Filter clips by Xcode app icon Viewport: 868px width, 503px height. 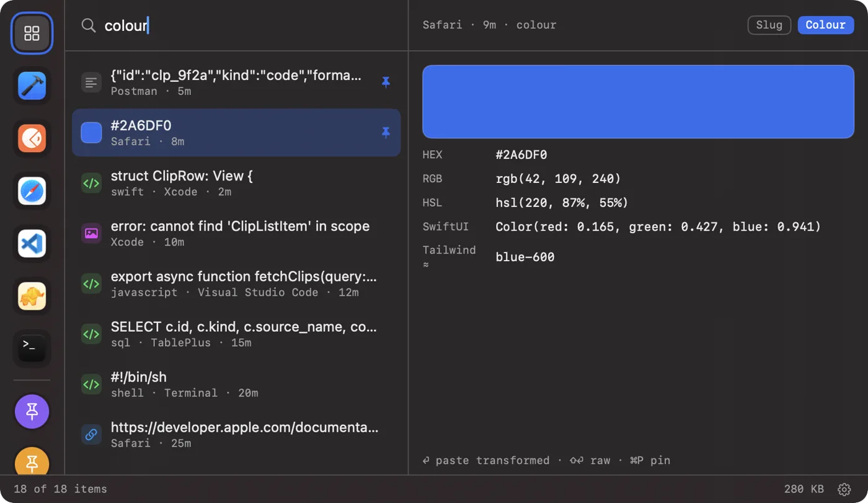32,86
